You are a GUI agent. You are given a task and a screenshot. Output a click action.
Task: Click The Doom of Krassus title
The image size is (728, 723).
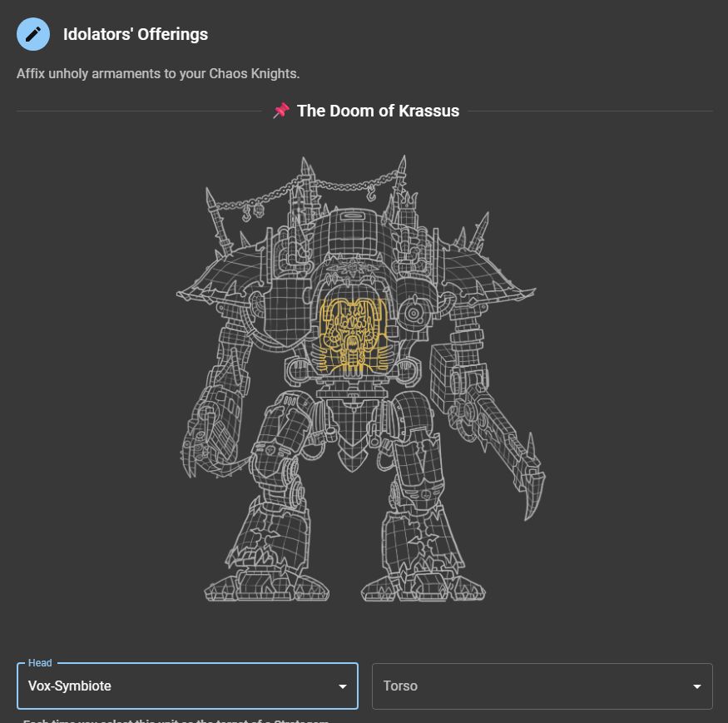[378, 111]
